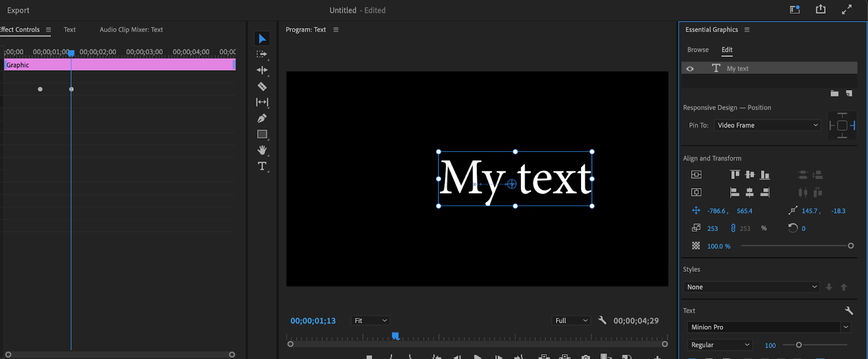This screenshot has height=359, width=868.
Task: Toggle the scale constrain proportions lock
Action: (x=733, y=228)
